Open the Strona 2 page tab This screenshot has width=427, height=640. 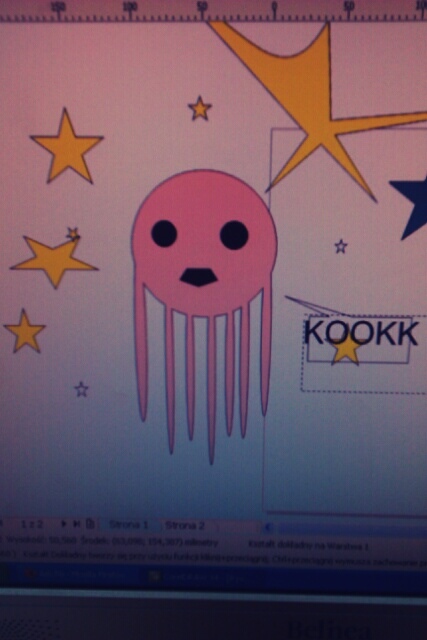click(x=185, y=526)
